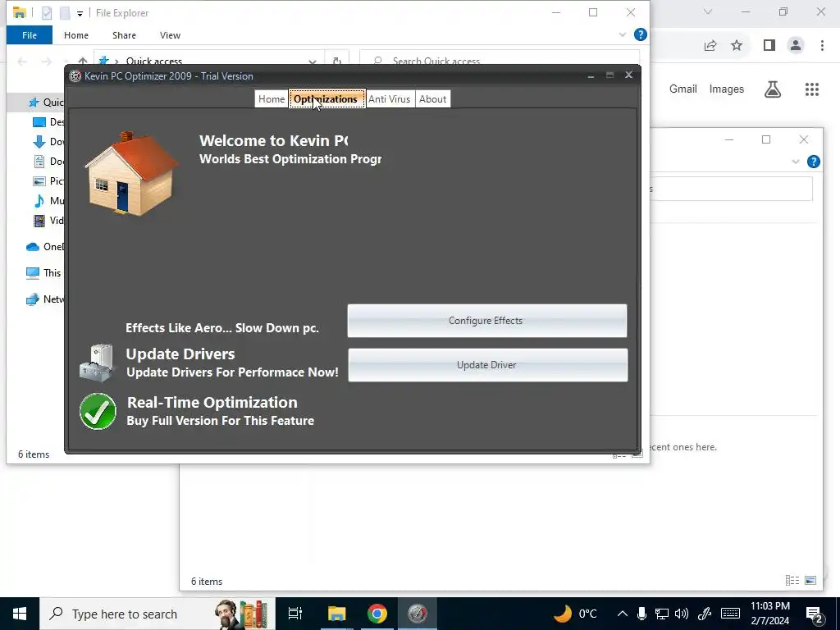Select Documents in the navigation pane
The width and height of the screenshot is (840, 630).
tap(48, 162)
